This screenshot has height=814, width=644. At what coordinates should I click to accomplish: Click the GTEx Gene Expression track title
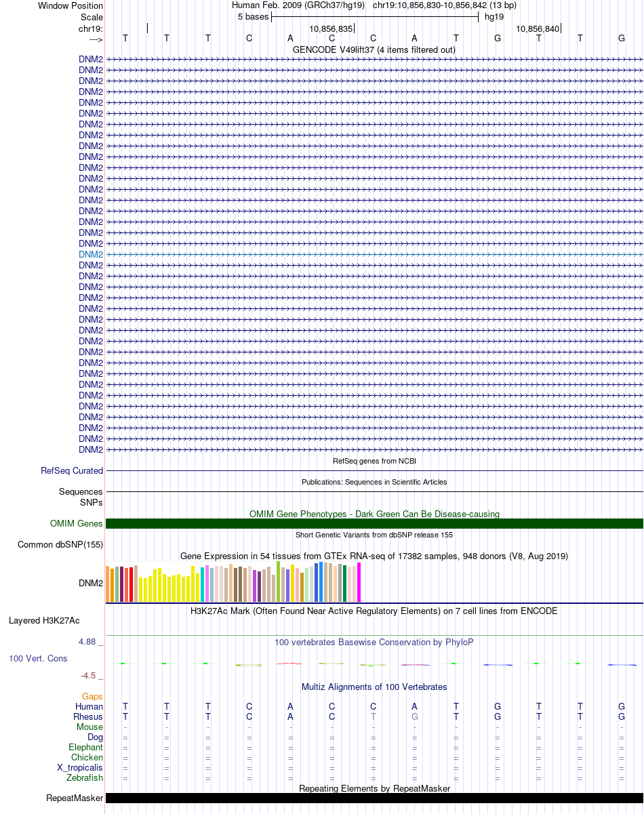[x=374, y=556]
